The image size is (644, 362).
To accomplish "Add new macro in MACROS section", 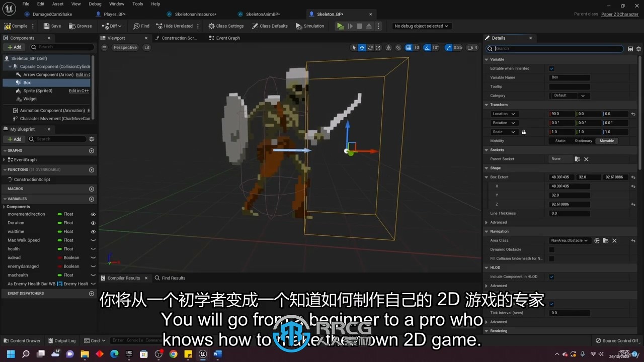I will pos(92,189).
